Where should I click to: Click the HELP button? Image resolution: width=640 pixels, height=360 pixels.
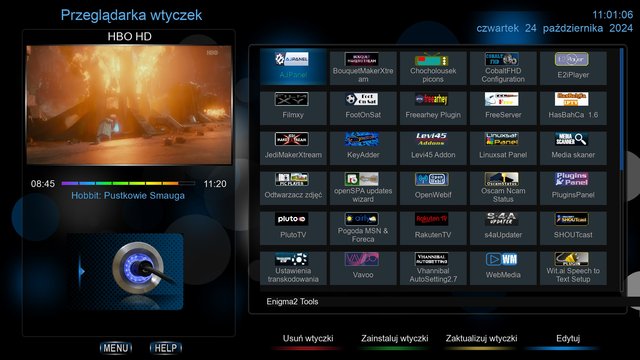point(166,348)
